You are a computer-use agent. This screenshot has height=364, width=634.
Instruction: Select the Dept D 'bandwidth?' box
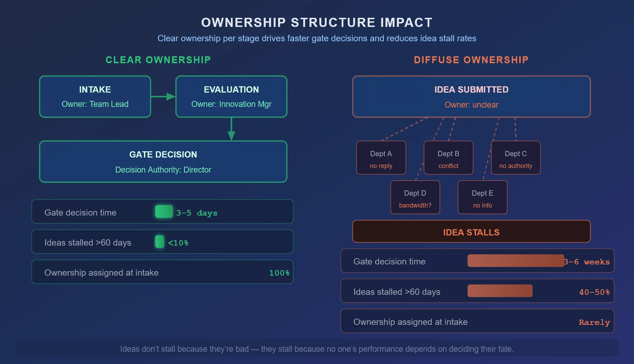415,197
